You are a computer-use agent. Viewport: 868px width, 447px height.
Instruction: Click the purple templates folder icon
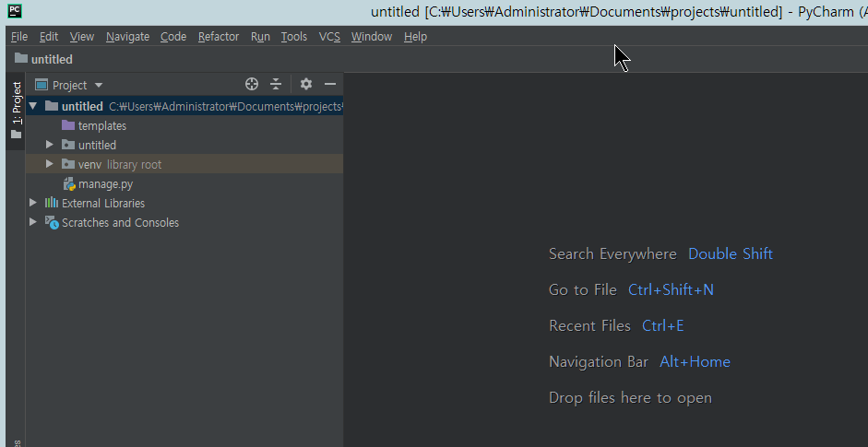(x=68, y=125)
